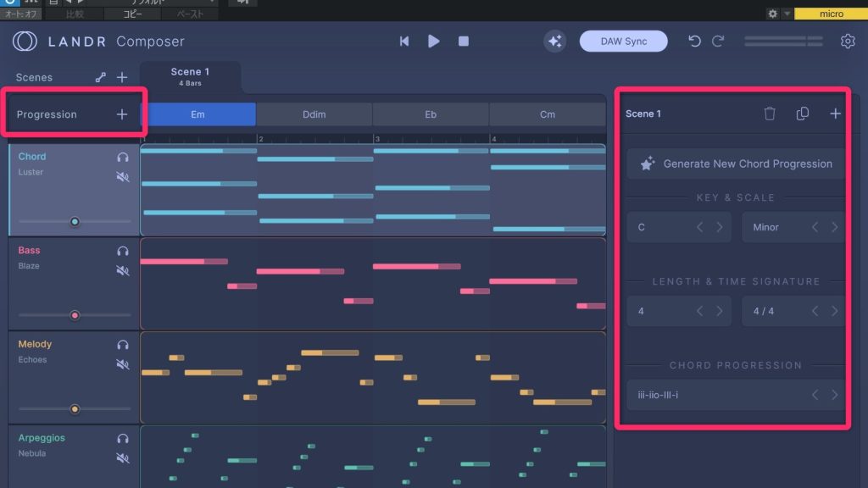
Task: Select the Ddim chord block
Action: pos(314,114)
